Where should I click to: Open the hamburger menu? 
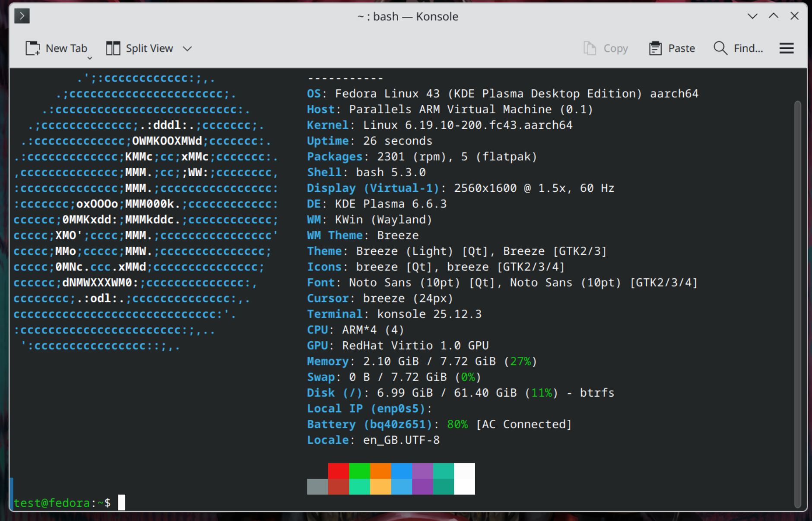click(787, 48)
